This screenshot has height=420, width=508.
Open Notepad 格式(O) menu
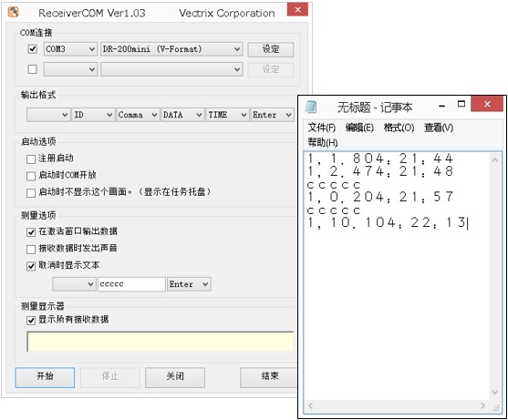tap(399, 128)
